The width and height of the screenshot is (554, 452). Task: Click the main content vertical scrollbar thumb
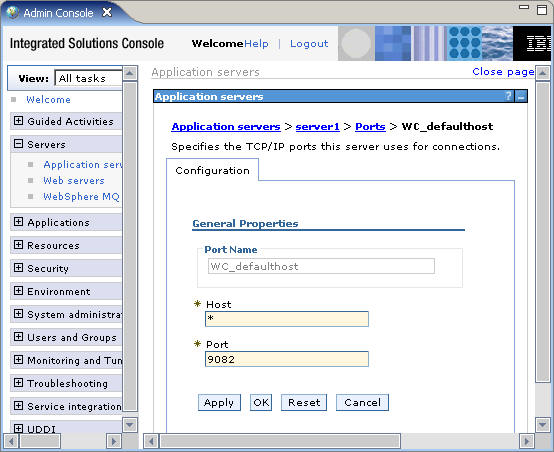[542, 232]
